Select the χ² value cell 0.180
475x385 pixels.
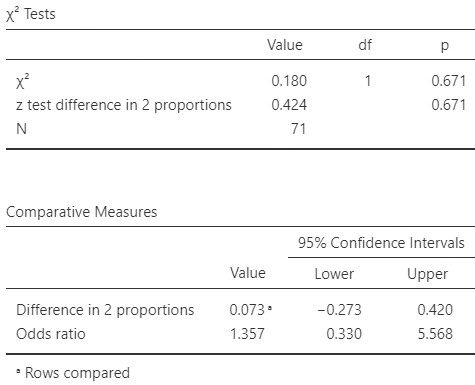289,81
